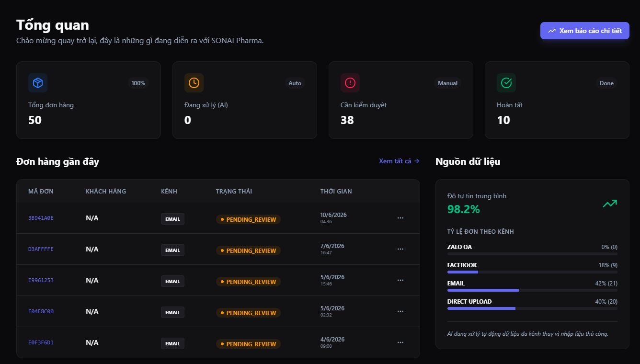640x364 pixels.
Task: Click the 42% (21) Email percentage
Action: pyautogui.click(x=606, y=284)
